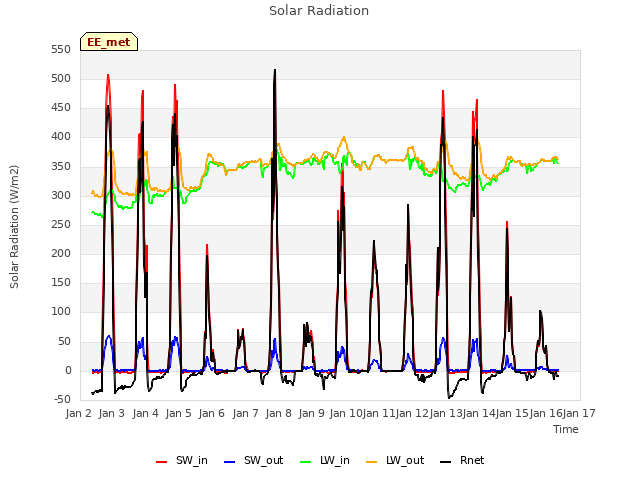Viewport: 640px width, 480px height.
Task: Click the 100 y-axis tick label
Action: (x=61, y=311)
